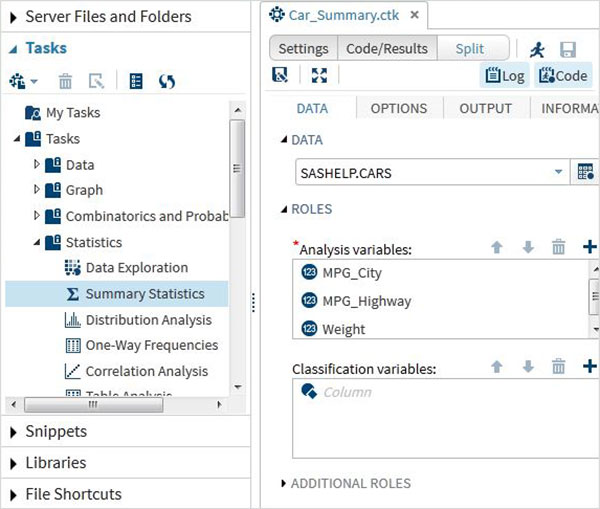Maximize the view with the expand arrows icon
The image size is (600, 509).
tap(319, 75)
